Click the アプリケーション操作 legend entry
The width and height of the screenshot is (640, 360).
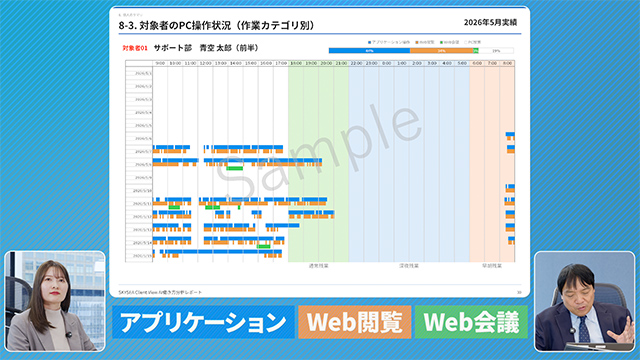[389, 42]
